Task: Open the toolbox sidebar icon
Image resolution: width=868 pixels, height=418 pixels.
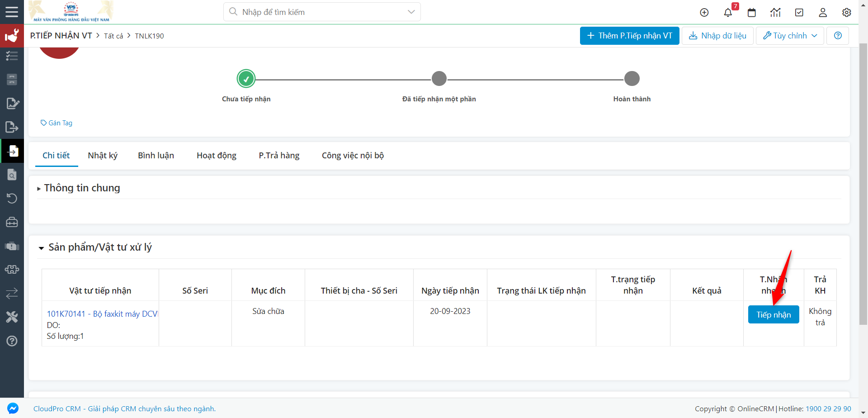Action: (12, 222)
